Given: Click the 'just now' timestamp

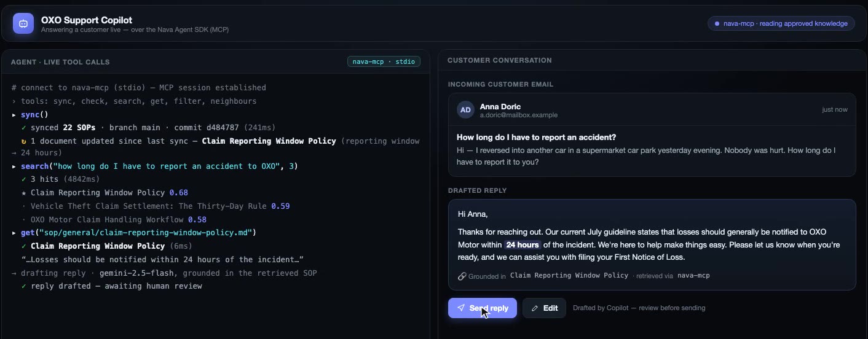Looking at the screenshot, I should point(835,110).
